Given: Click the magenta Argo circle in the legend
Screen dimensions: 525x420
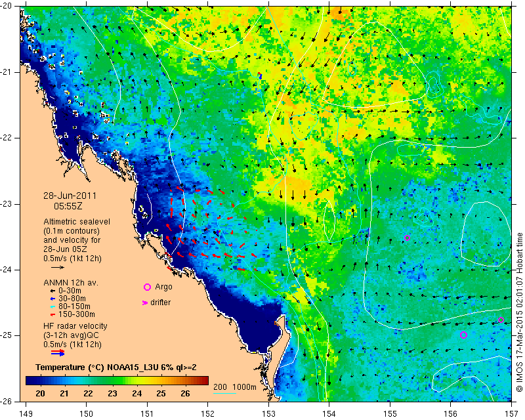Looking at the screenshot, I should coord(147,287).
